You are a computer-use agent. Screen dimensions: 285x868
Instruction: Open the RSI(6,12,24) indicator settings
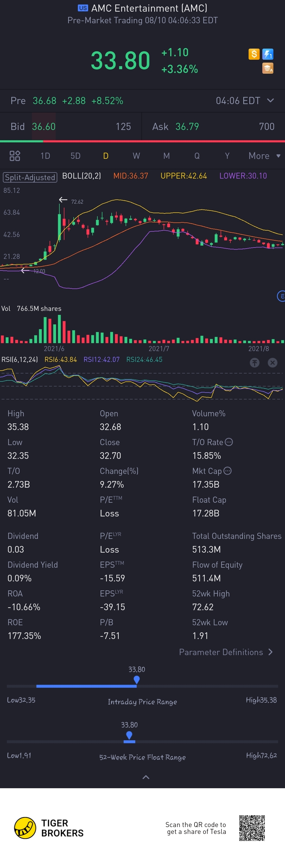[x=20, y=360]
